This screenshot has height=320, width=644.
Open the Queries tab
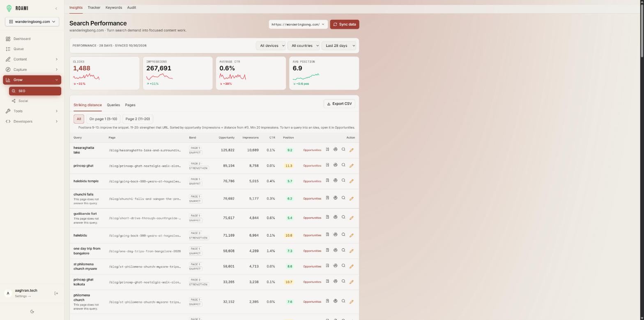pyautogui.click(x=113, y=105)
